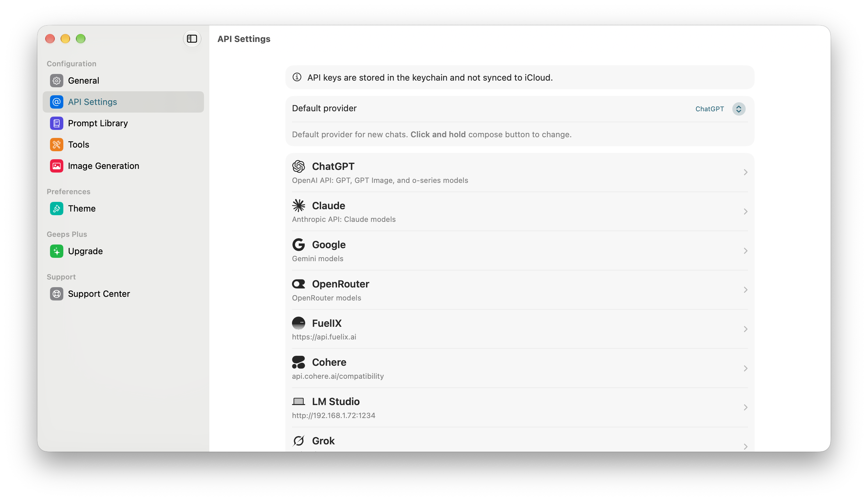Open the OpenRouter provider settings
The width and height of the screenshot is (868, 501).
point(520,290)
